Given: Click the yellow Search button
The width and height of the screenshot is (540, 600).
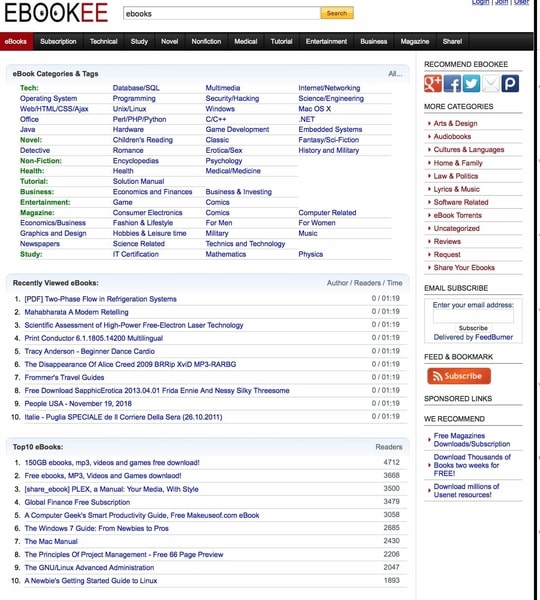Looking at the screenshot, I should click(337, 13).
